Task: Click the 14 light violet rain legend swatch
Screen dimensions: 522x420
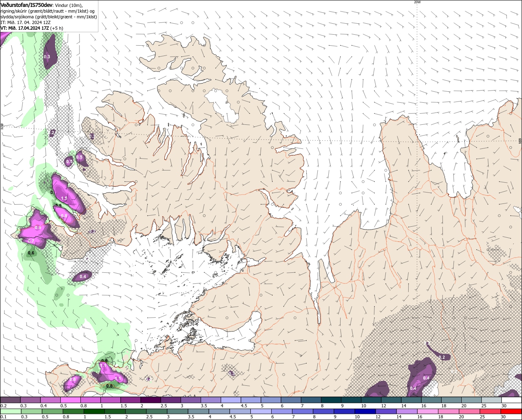Action: [407, 411]
